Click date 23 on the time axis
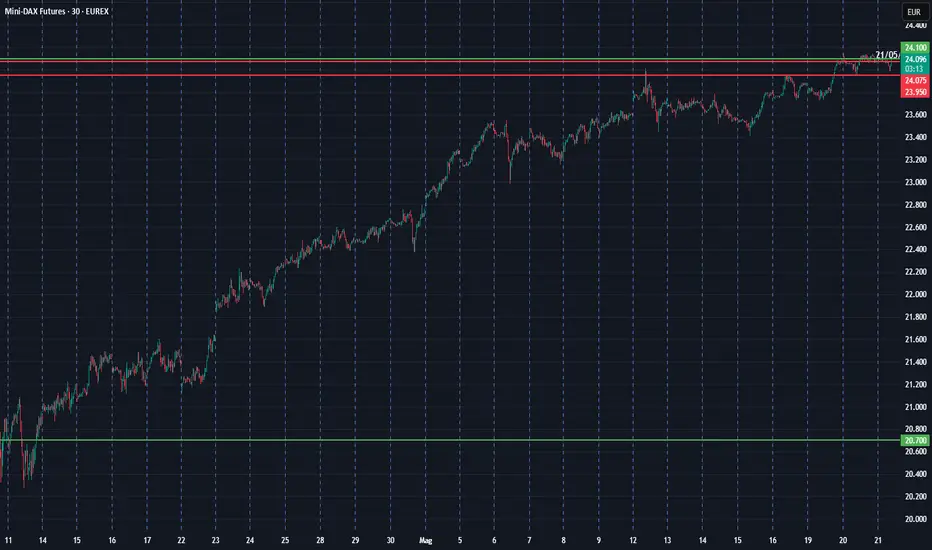 (x=217, y=539)
